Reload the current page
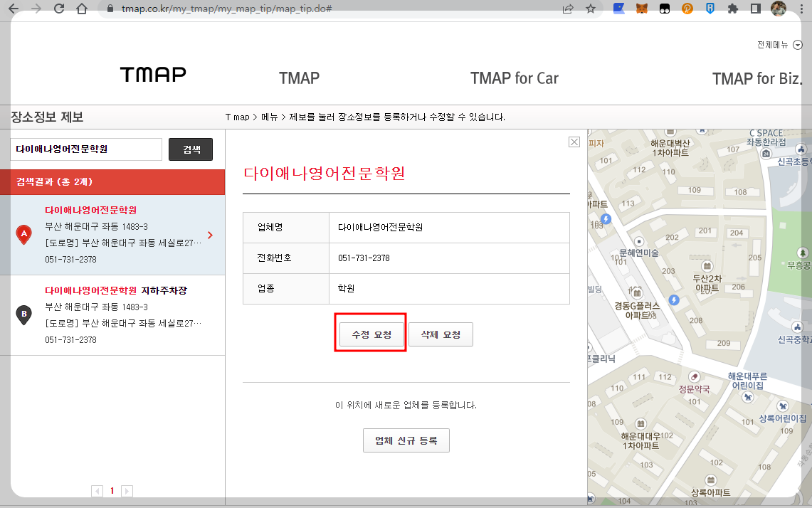 pos(59,9)
